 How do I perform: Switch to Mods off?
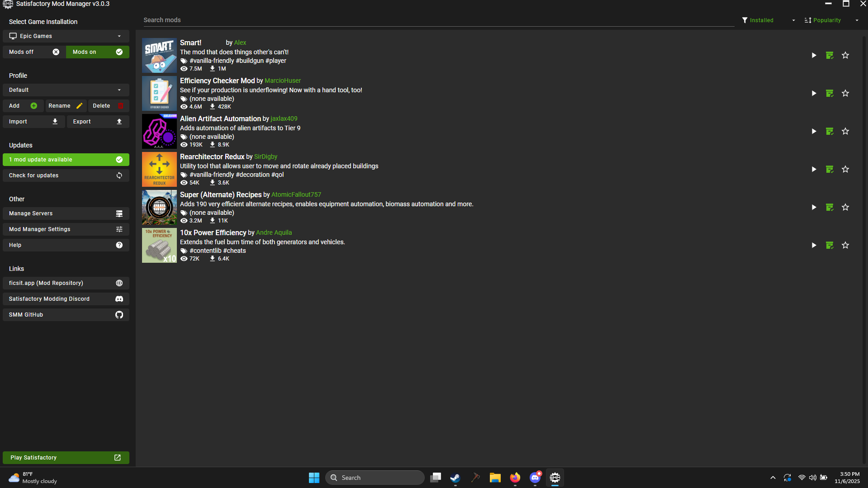click(x=34, y=52)
